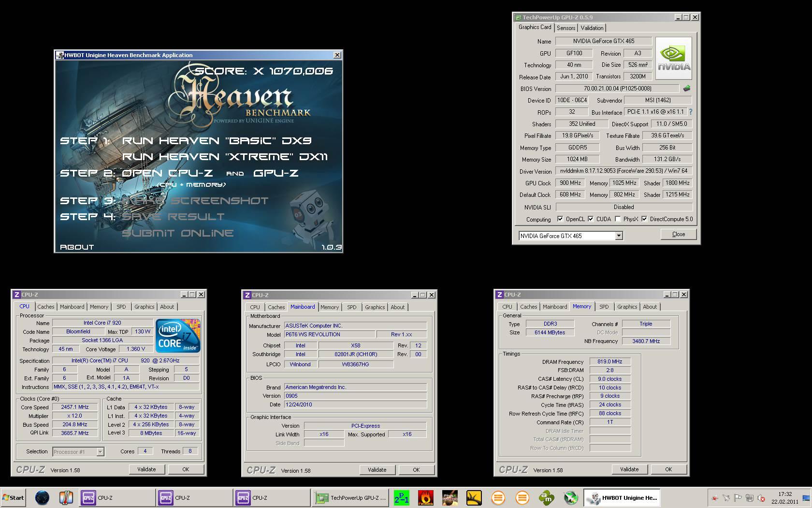This screenshot has width=812, height=508.
Task: Toggle the PhysX checkbox in GPU-Z
Action: point(618,219)
